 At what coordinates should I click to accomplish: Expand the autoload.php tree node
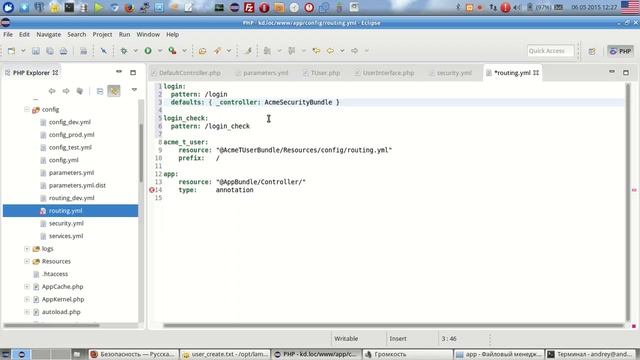tap(27, 312)
